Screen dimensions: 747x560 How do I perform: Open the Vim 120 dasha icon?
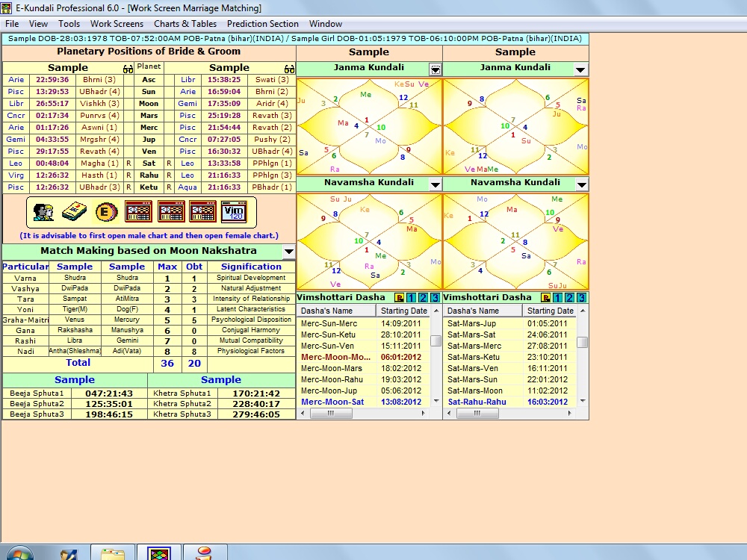click(234, 212)
